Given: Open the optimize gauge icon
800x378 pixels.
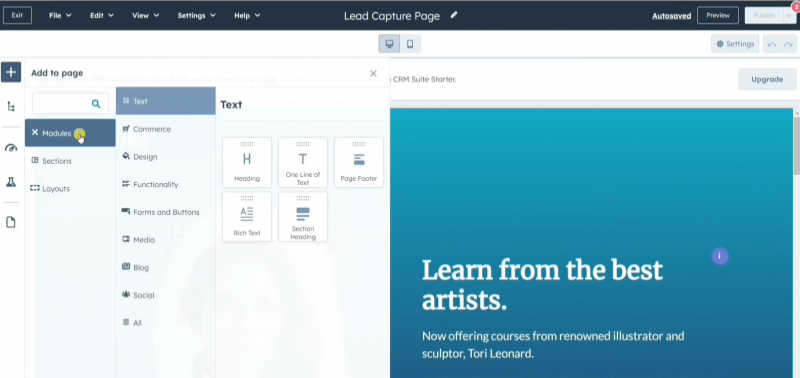Looking at the screenshot, I should tap(11, 148).
